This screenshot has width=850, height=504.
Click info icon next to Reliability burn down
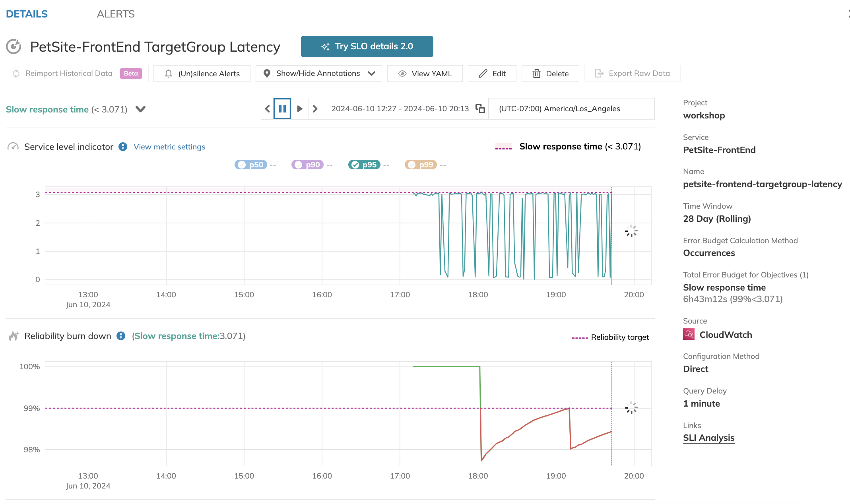(121, 336)
